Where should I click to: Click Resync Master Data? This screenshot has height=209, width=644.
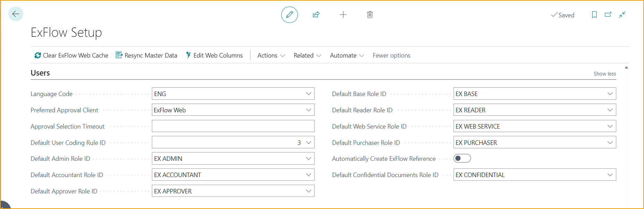146,55
